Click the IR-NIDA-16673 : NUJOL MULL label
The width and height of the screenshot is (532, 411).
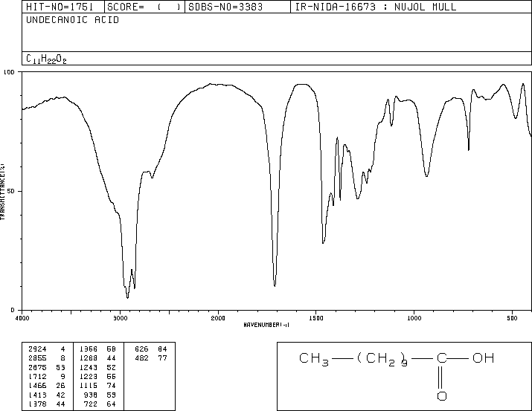[x=376, y=7]
